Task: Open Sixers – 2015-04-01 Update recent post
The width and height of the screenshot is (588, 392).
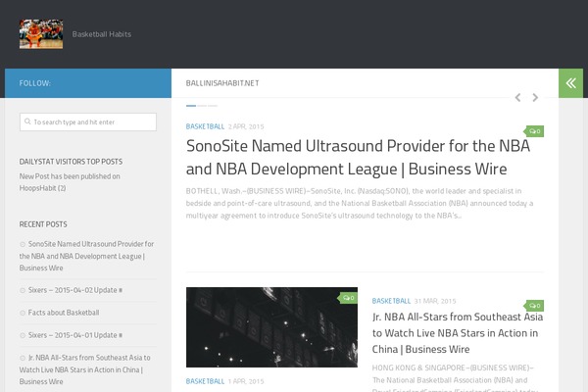Action: click(75, 335)
